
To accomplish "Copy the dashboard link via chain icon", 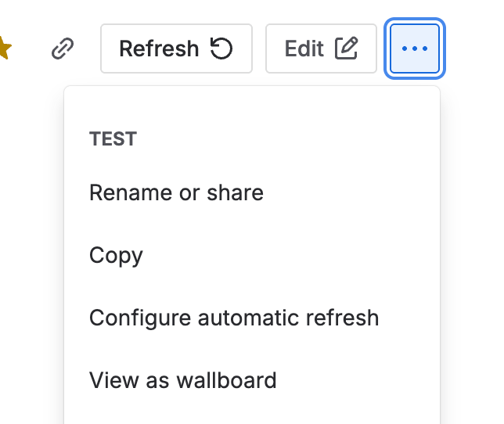I will 61,49.
